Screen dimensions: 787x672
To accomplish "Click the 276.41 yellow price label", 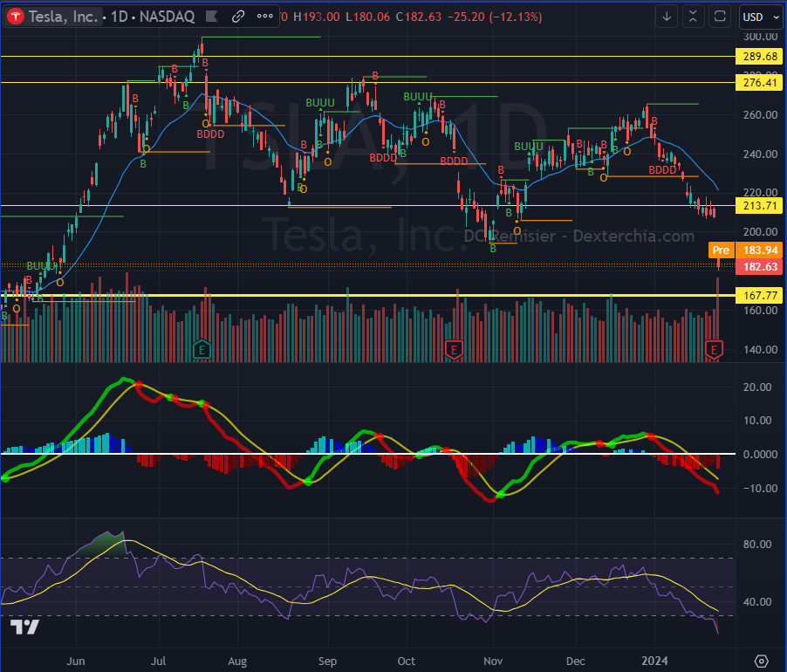I will 759,82.
